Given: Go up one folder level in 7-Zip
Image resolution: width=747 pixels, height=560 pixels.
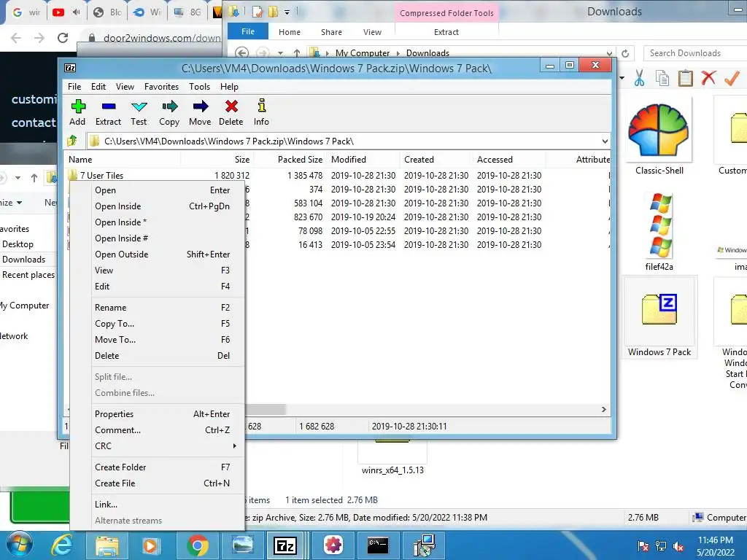Looking at the screenshot, I should click(x=72, y=141).
